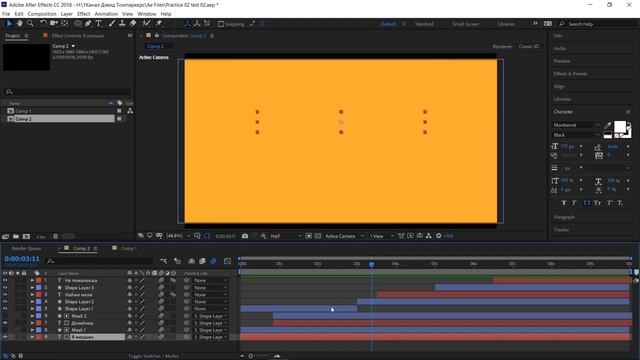Click the snapshot camera icon in viewer
This screenshot has height=360, width=640.
click(x=245, y=236)
